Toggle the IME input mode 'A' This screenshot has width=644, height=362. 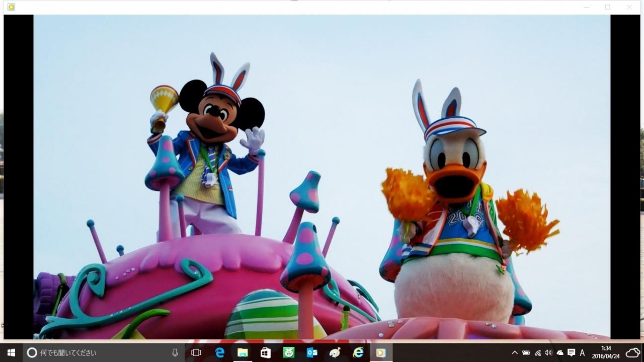582,353
